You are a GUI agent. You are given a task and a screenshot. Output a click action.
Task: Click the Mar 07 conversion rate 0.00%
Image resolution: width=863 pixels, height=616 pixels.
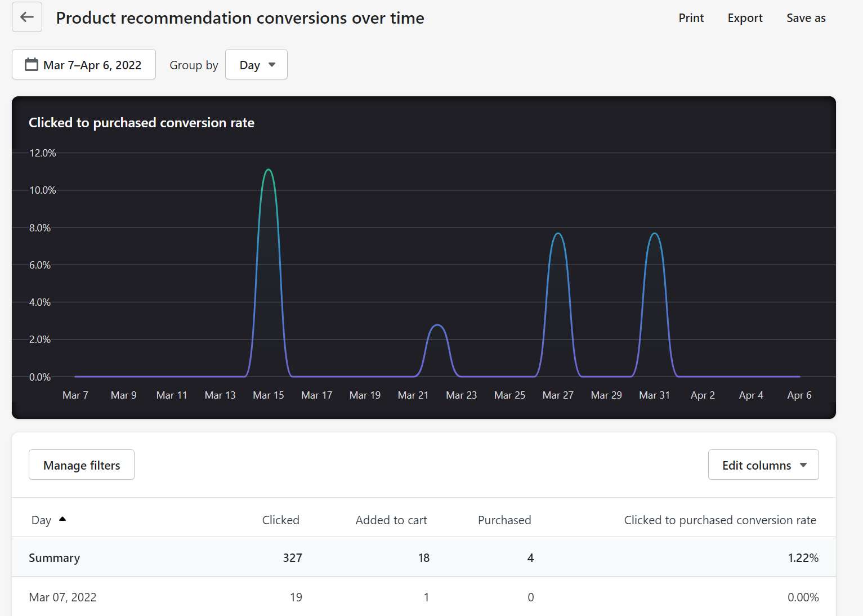[x=803, y=597]
